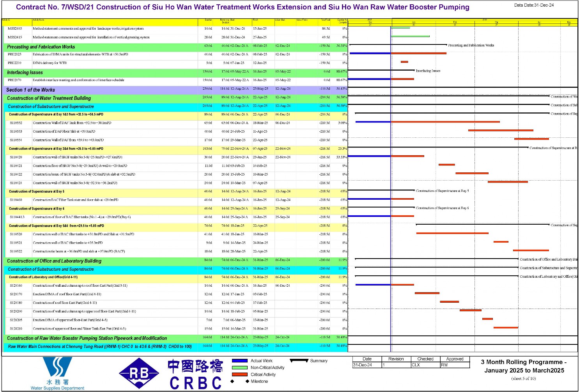Click 'Construction of Superstructure at Bay 5' heading
The height and width of the screenshot is (392, 579).
pos(37,192)
